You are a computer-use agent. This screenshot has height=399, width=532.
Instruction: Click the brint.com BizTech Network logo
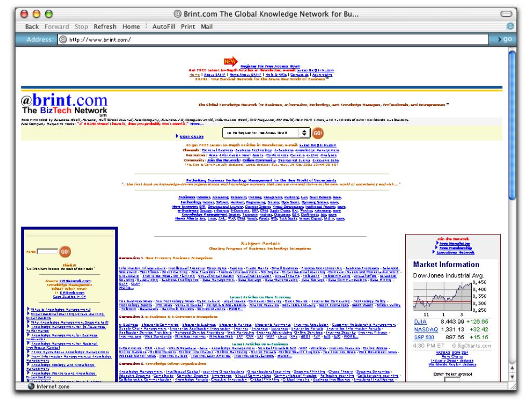64,105
